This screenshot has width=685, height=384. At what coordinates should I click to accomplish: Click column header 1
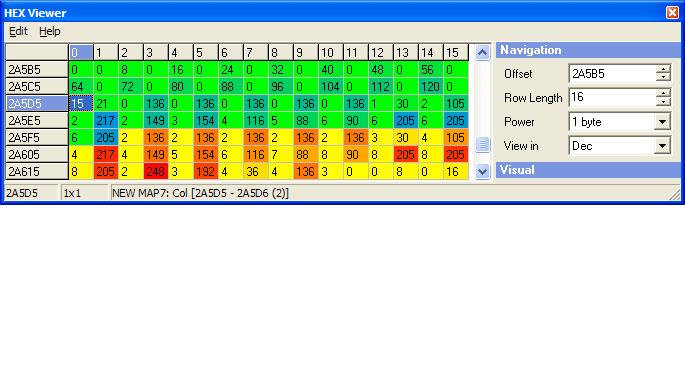pyautogui.click(x=106, y=52)
